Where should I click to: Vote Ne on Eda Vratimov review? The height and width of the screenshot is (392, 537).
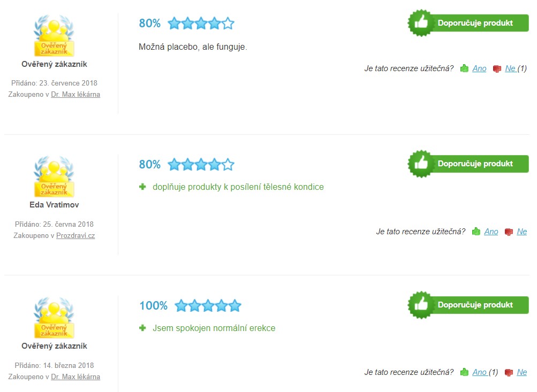[x=522, y=232]
